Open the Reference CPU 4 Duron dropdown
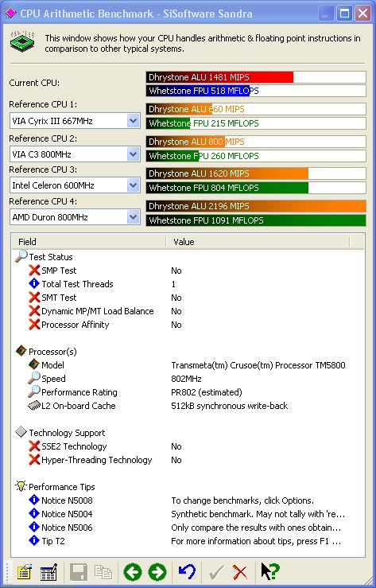Image resolution: width=376 pixels, height=588 pixels. tap(134, 217)
